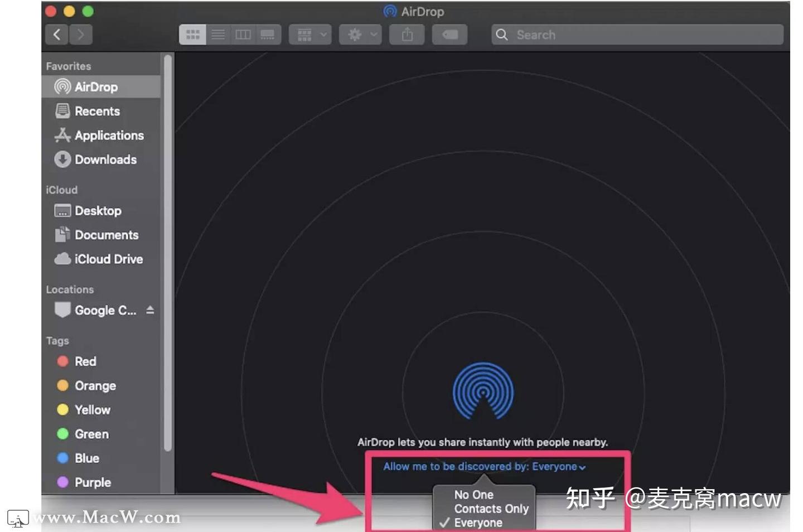Filter by the Purple tag
Screen dimensions: 803x532
tap(101, 482)
